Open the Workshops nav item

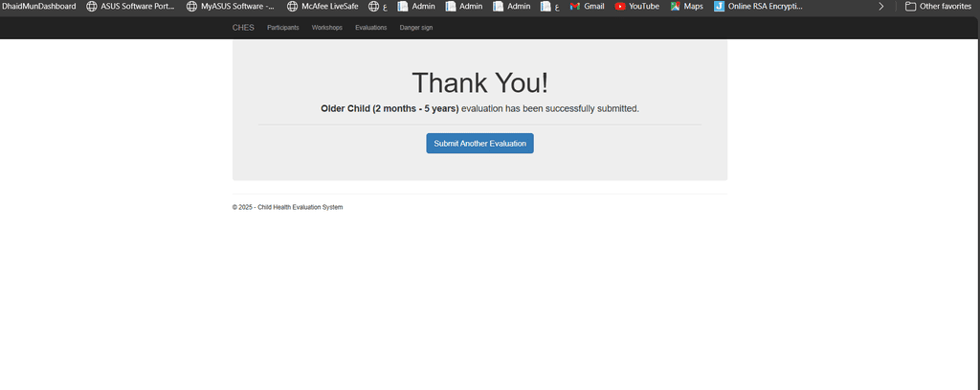point(327,28)
